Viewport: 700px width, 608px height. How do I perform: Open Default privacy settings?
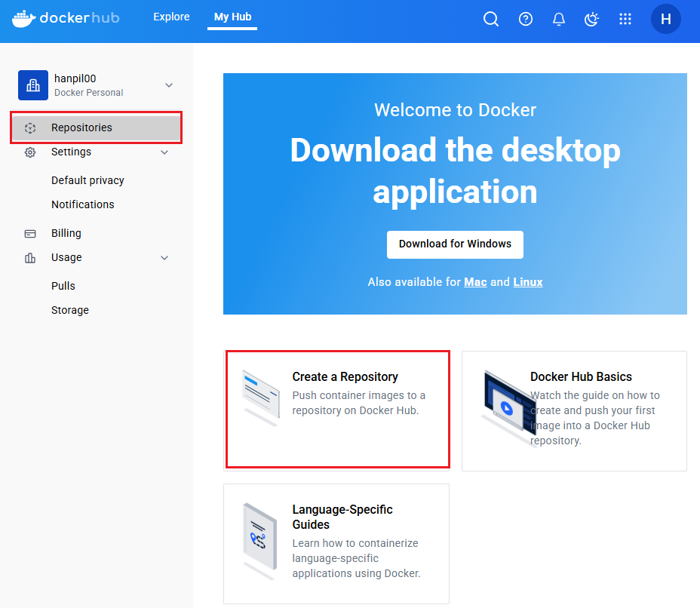[87, 180]
